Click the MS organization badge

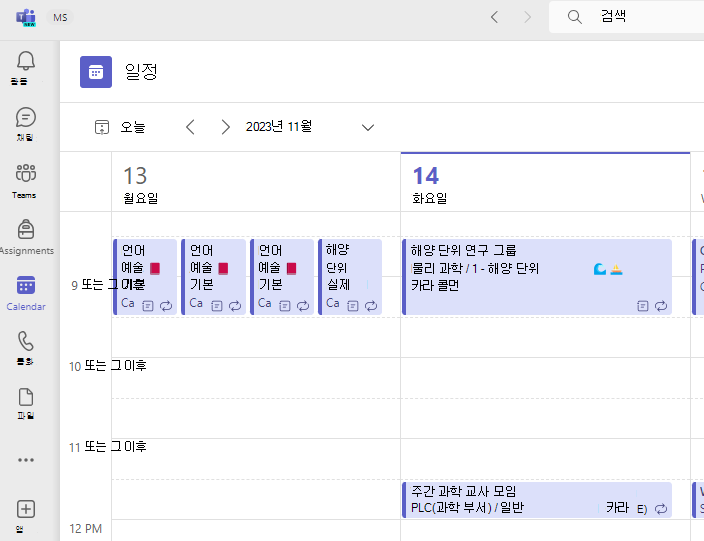tap(60, 18)
